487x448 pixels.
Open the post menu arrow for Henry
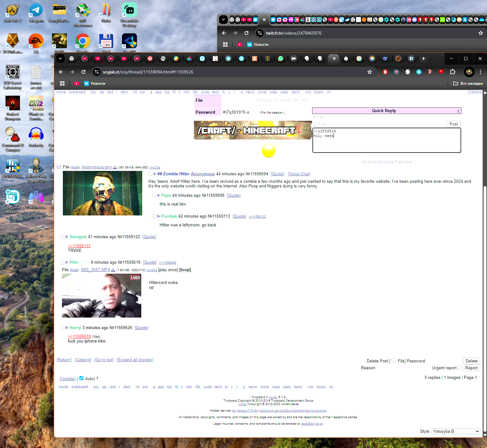click(67, 328)
